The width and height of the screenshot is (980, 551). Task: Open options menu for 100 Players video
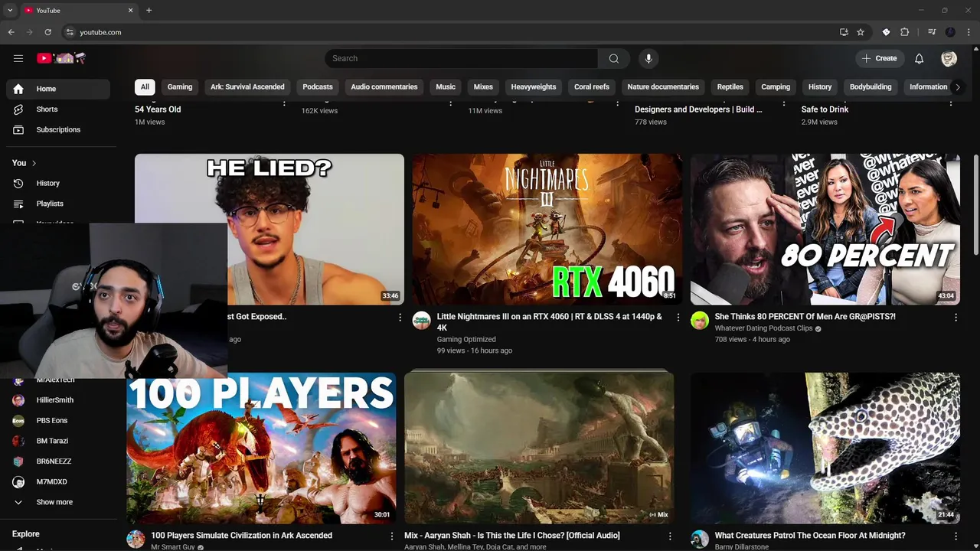(x=391, y=536)
